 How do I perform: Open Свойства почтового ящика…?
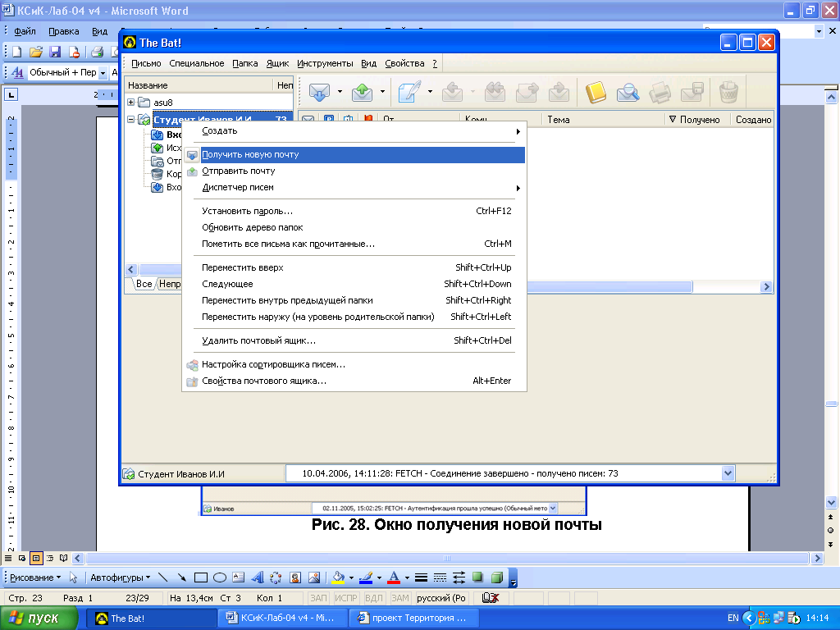pyautogui.click(x=354, y=381)
